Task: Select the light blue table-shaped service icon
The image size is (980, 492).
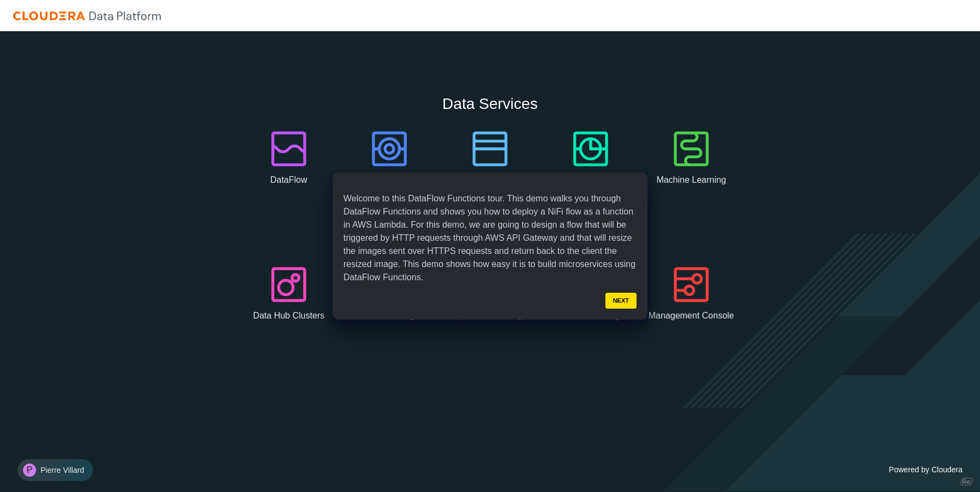Action: pos(490,149)
